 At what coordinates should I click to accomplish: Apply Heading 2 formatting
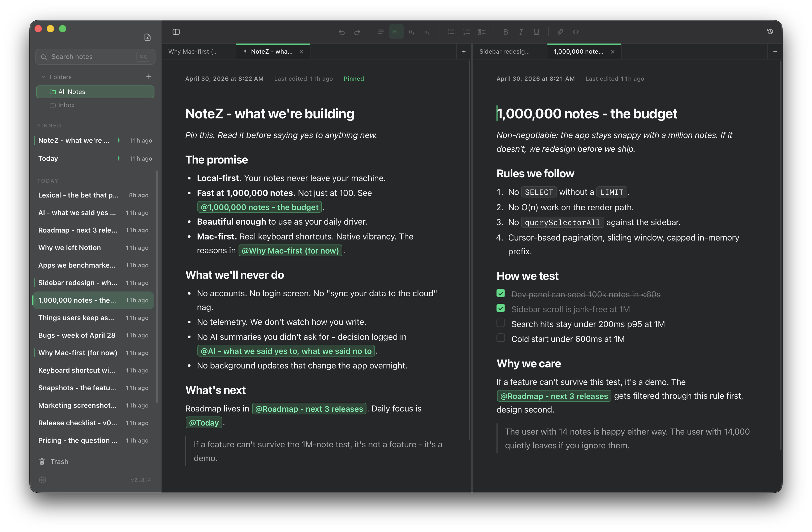point(412,32)
